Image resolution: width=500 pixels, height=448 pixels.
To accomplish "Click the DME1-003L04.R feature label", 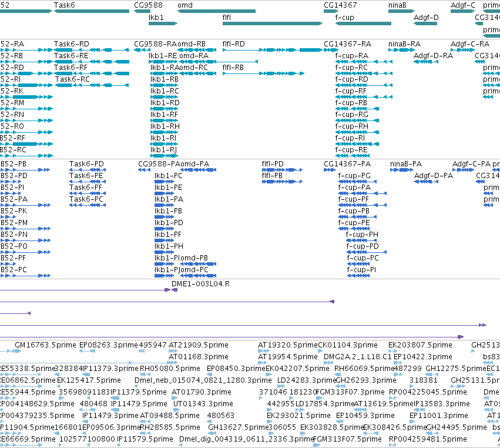I will point(200,283).
